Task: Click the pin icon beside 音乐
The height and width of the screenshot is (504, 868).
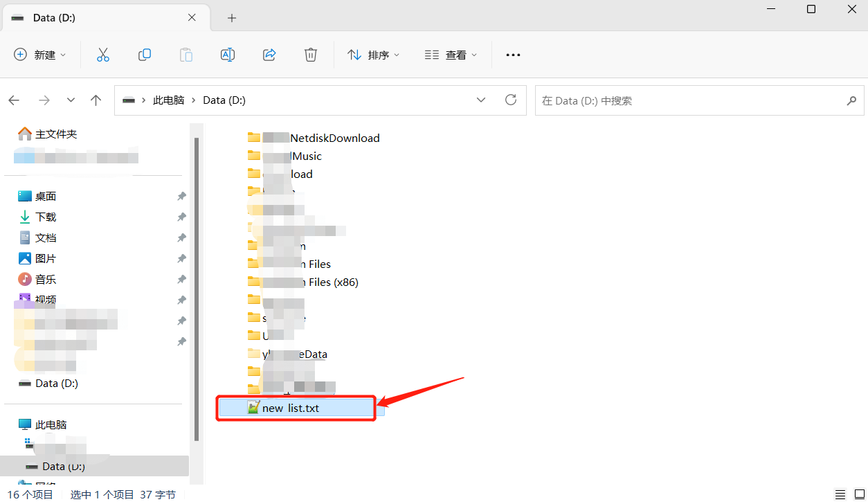Action: 181,279
